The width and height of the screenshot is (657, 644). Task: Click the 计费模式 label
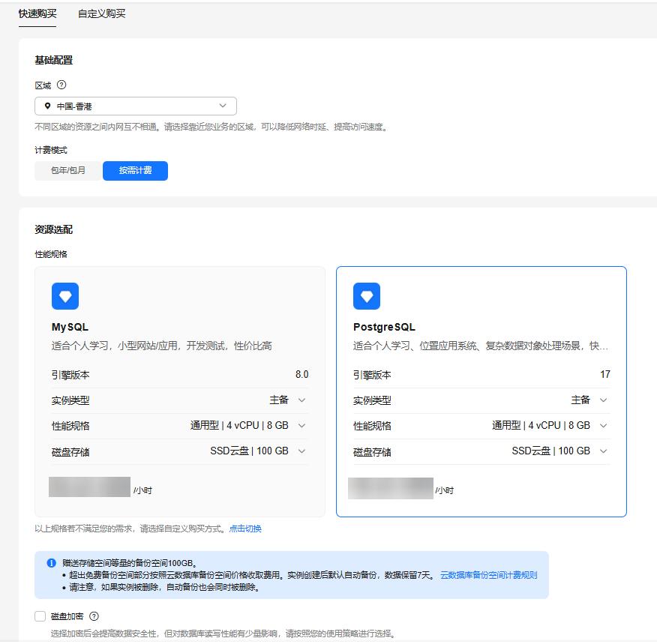click(x=51, y=151)
